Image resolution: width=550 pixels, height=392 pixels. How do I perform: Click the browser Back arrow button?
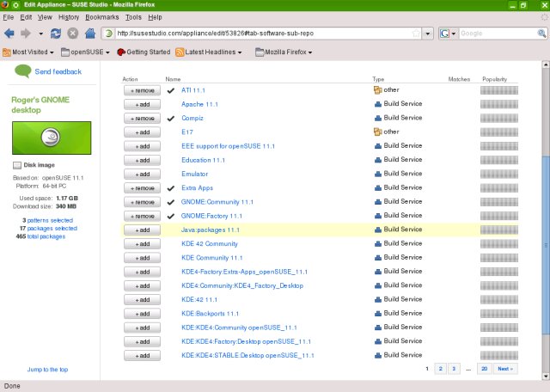[9, 34]
